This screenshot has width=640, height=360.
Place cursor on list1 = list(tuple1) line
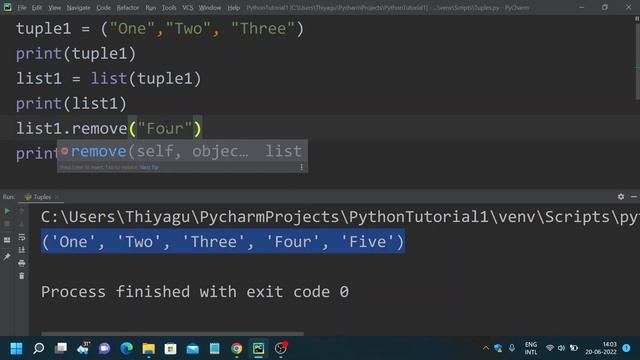[x=109, y=79]
